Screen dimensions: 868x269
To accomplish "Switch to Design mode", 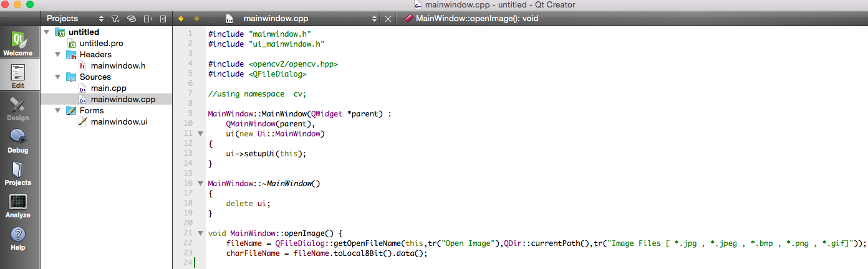I will coord(17,109).
